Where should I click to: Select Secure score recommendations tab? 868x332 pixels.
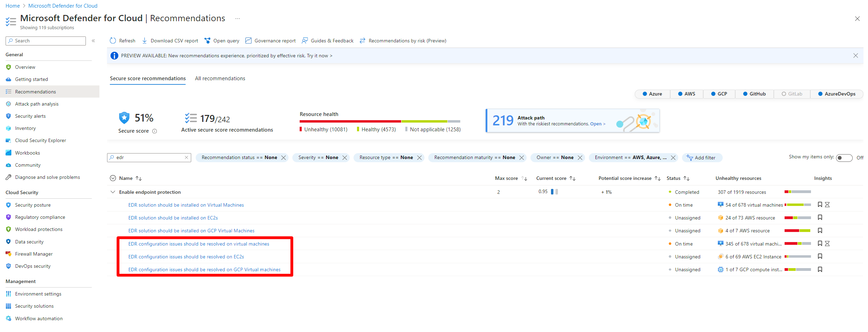tap(148, 78)
